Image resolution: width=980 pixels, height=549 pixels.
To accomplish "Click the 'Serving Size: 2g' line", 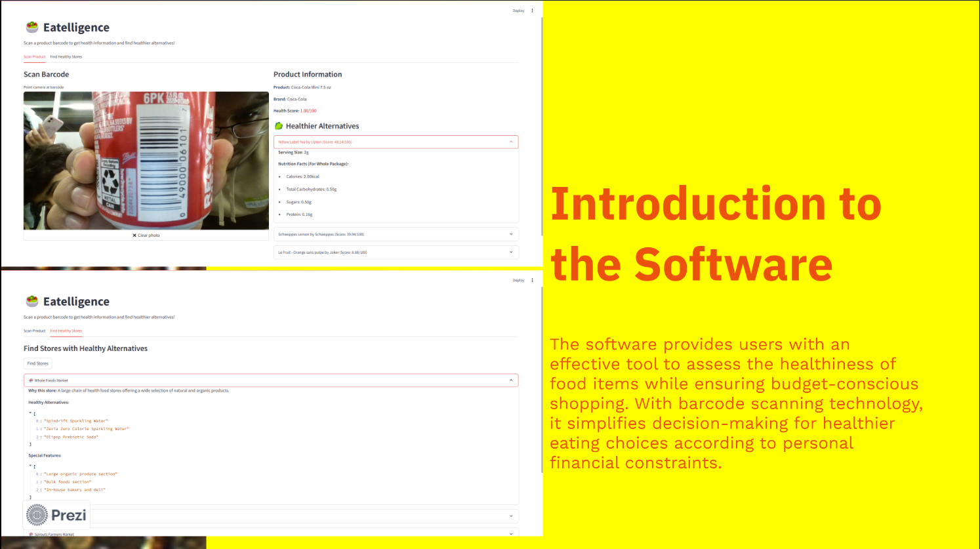I will pyautogui.click(x=293, y=152).
